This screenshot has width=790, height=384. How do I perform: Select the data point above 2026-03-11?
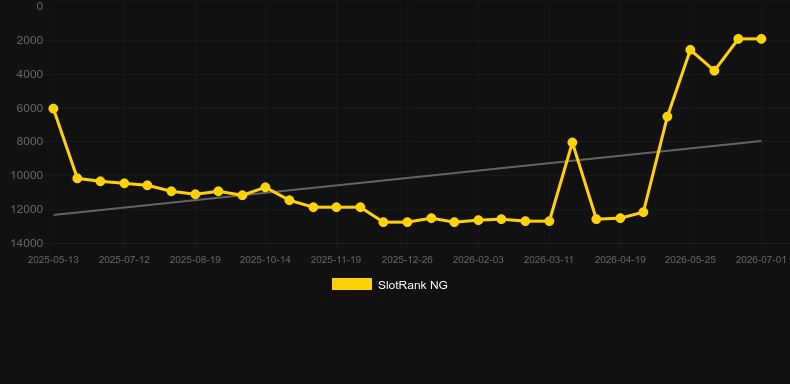(x=549, y=221)
